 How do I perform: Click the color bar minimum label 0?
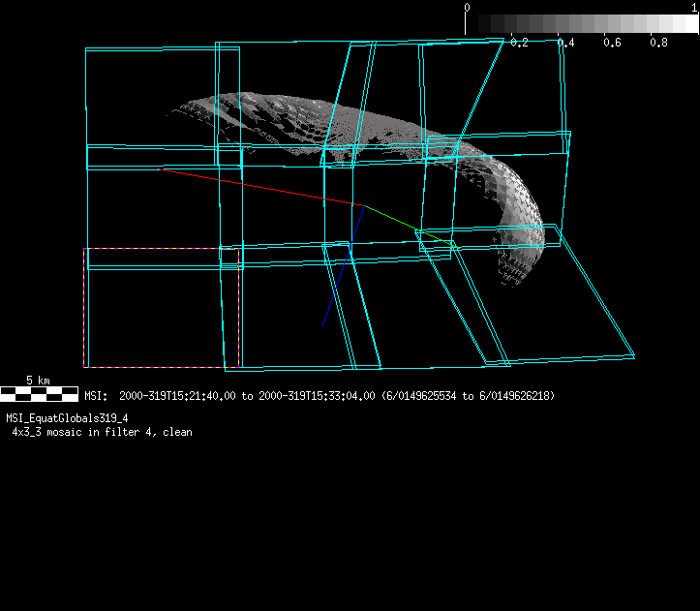[468, 7]
